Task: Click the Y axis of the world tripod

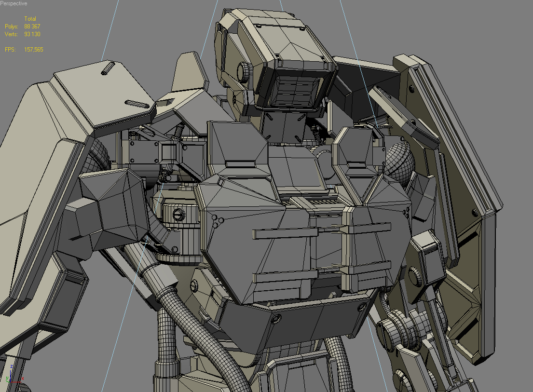Action: click(7, 381)
